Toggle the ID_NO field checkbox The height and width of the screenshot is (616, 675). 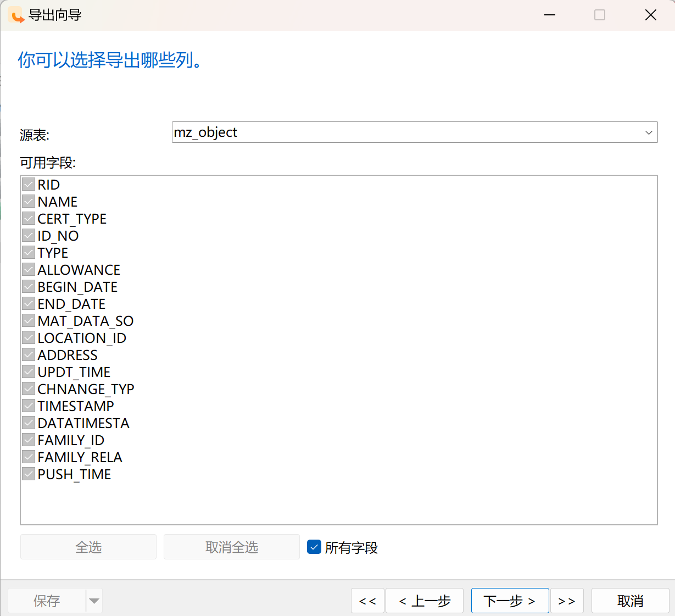[x=29, y=235]
